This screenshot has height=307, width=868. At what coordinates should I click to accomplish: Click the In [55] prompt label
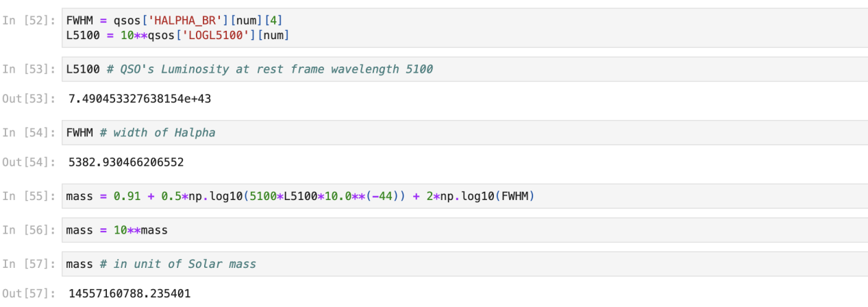coord(29,197)
